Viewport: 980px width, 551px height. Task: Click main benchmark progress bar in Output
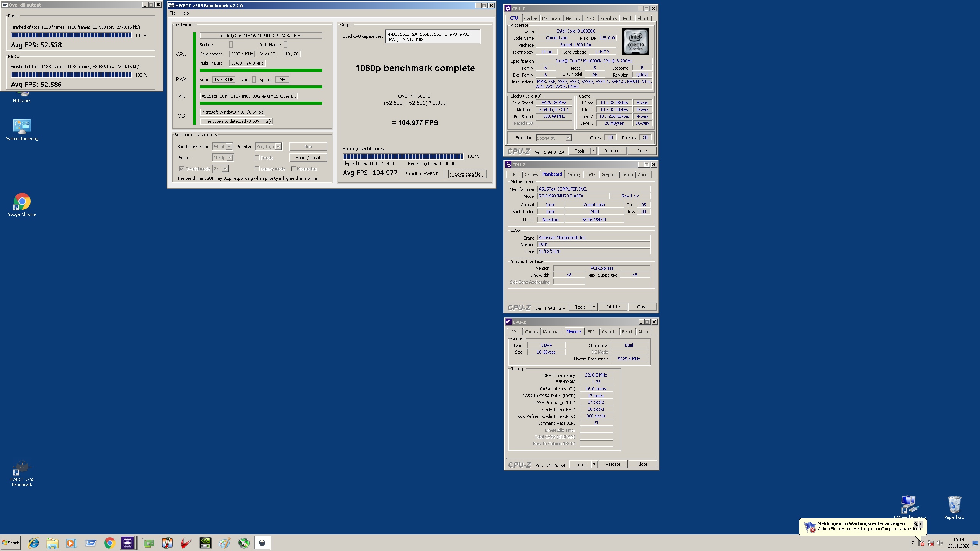point(403,156)
